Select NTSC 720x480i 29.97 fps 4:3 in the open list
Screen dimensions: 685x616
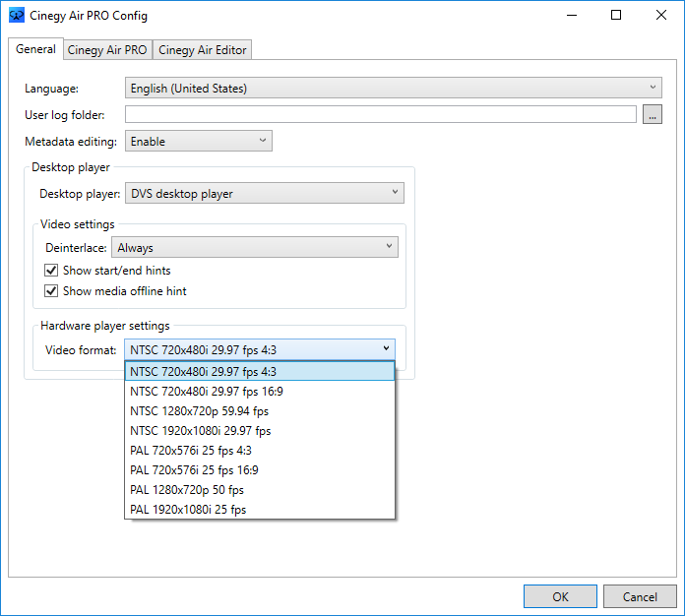point(260,371)
